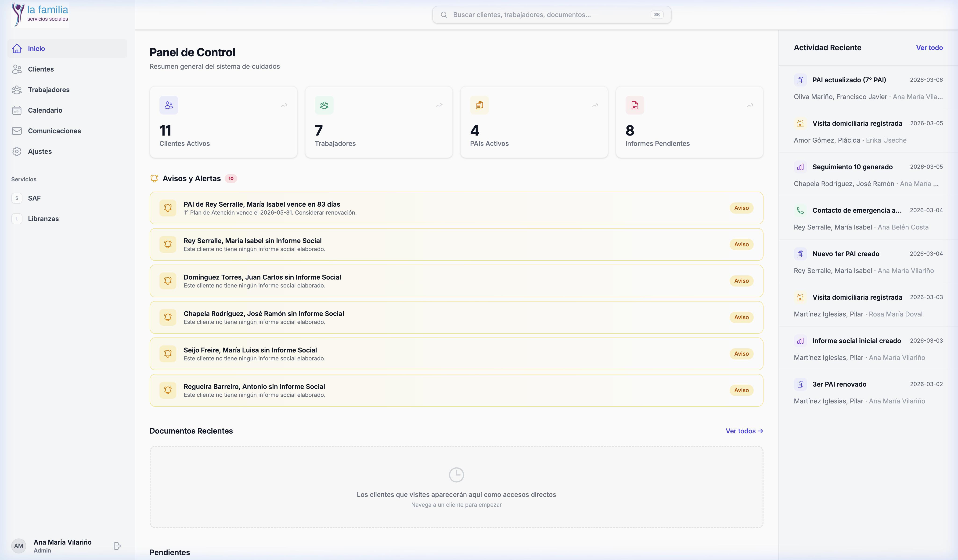
Task: Click the green Trabajadores card icon
Action: (324, 105)
